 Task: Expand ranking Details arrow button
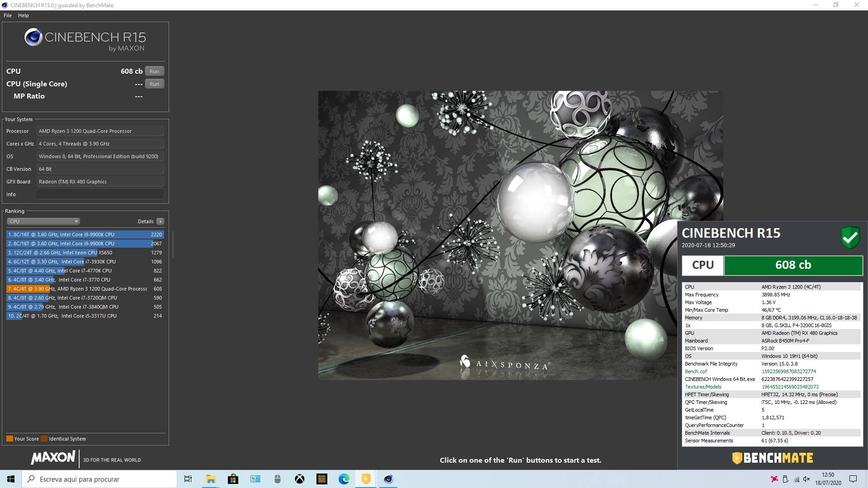tap(160, 221)
